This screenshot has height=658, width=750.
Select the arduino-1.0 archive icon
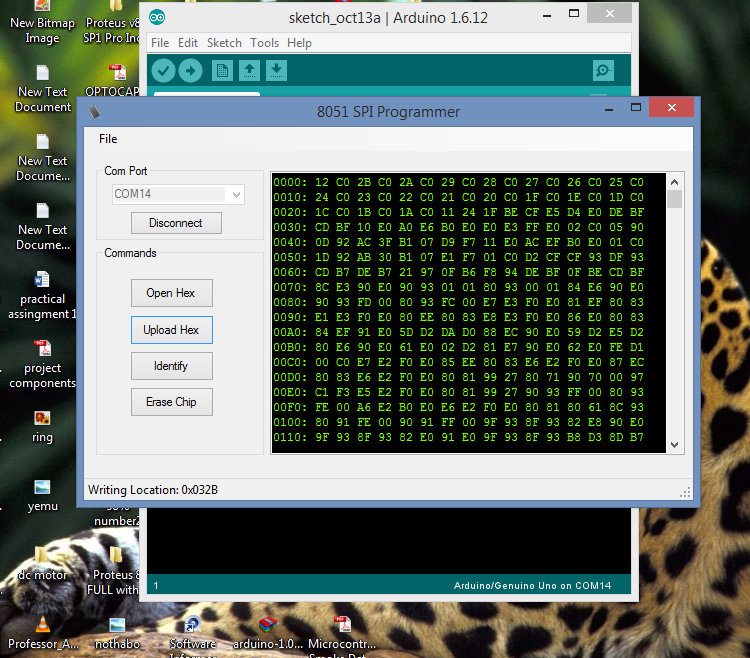(x=267, y=625)
